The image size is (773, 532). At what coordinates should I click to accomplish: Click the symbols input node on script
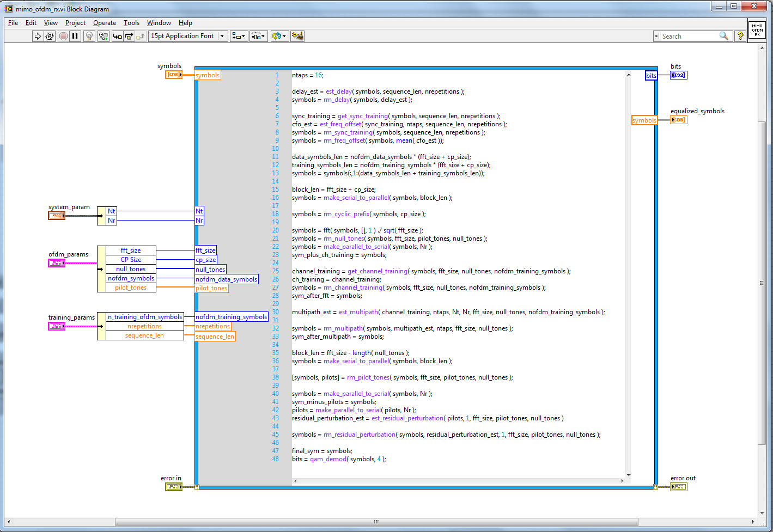tap(208, 75)
